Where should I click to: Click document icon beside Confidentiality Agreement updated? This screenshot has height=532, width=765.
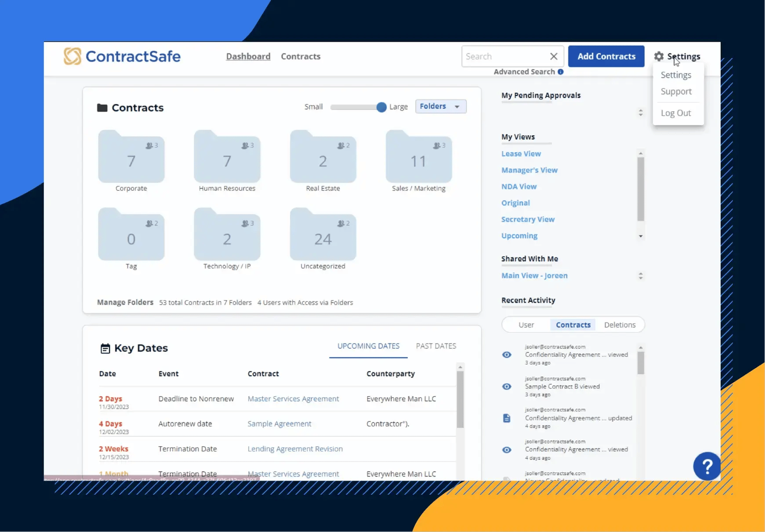(507, 418)
